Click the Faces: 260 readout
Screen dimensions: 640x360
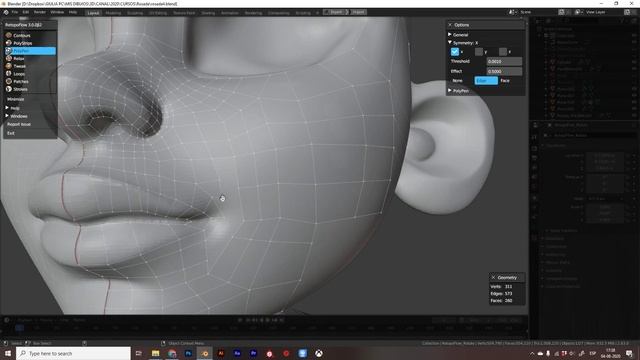pyautogui.click(x=501, y=300)
